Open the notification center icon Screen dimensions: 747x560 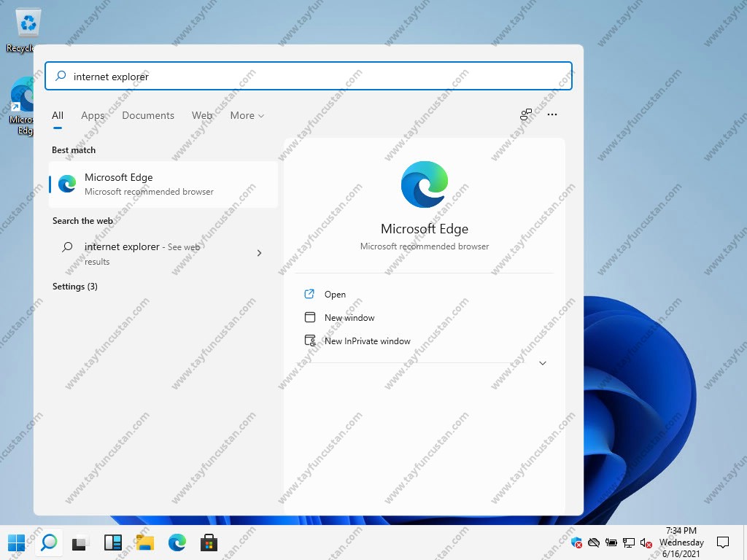click(x=723, y=542)
